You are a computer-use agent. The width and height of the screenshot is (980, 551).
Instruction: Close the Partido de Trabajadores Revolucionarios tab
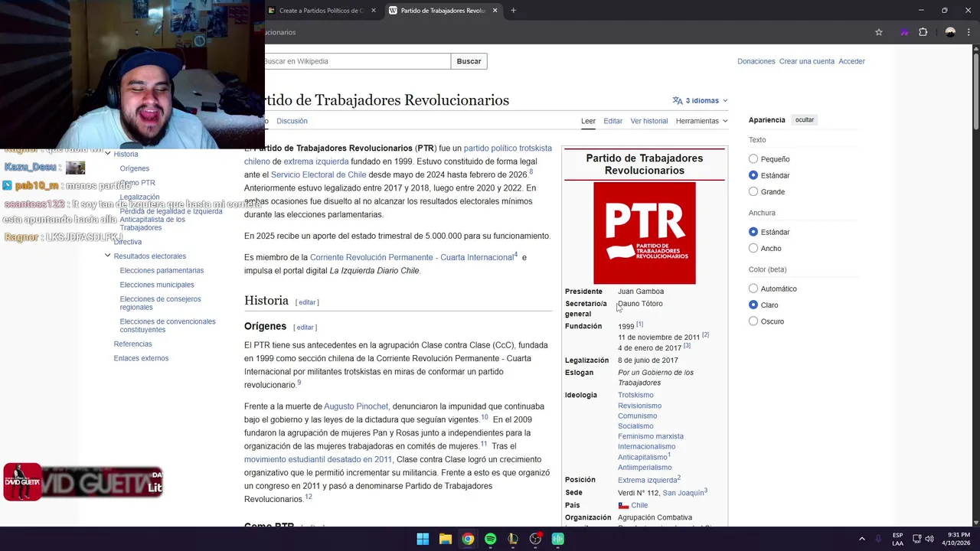[495, 11]
